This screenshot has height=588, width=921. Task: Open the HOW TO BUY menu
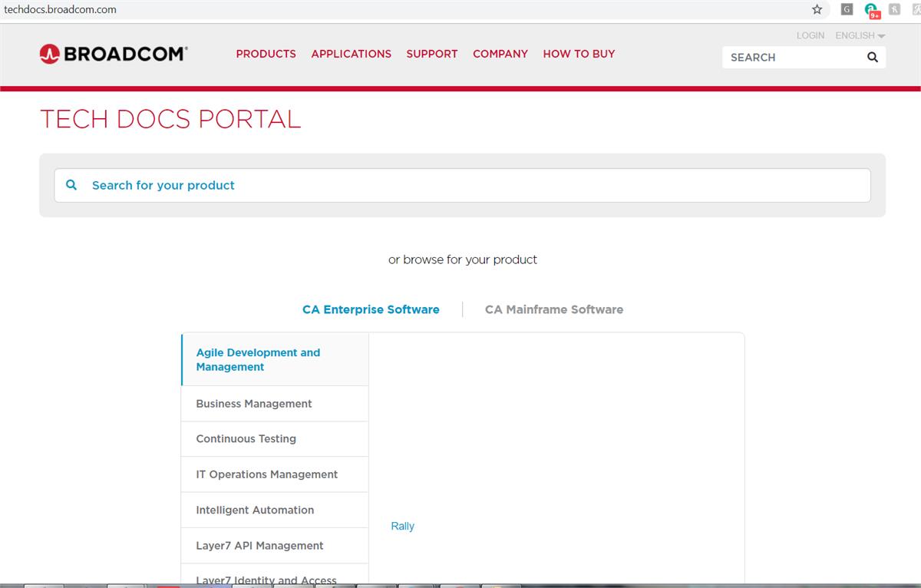pyautogui.click(x=579, y=54)
